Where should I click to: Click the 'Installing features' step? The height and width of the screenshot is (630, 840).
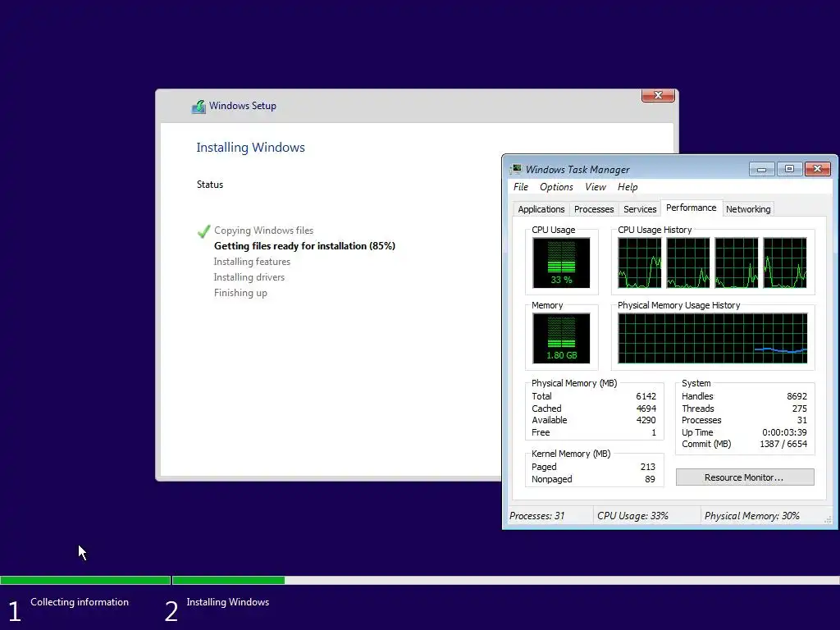pos(252,262)
